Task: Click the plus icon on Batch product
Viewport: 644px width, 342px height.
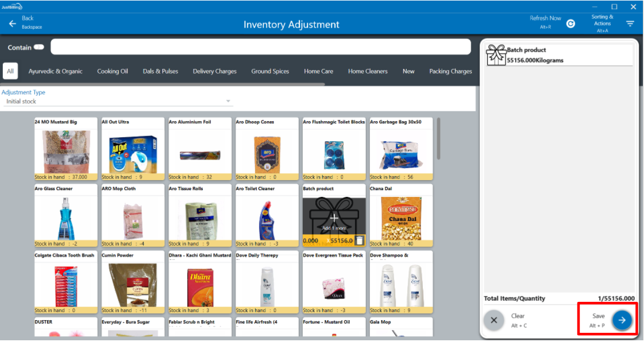Action: pyautogui.click(x=334, y=218)
